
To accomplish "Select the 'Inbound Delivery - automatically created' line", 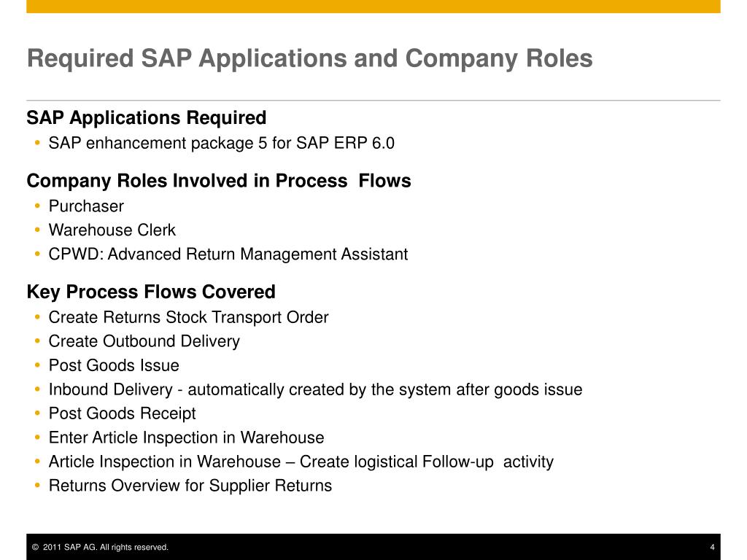I will pyautogui.click(x=315, y=389).
